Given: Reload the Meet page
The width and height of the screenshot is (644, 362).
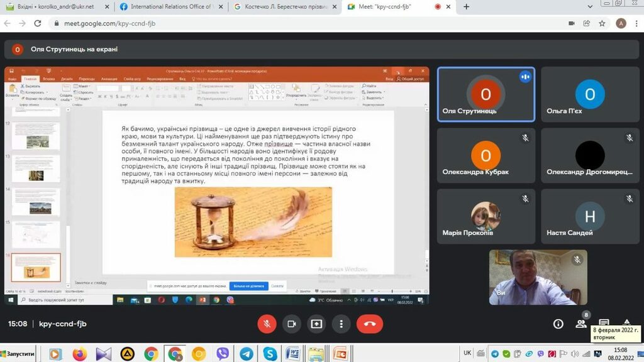Looking at the screenshot, I should (x=38, y=23).
